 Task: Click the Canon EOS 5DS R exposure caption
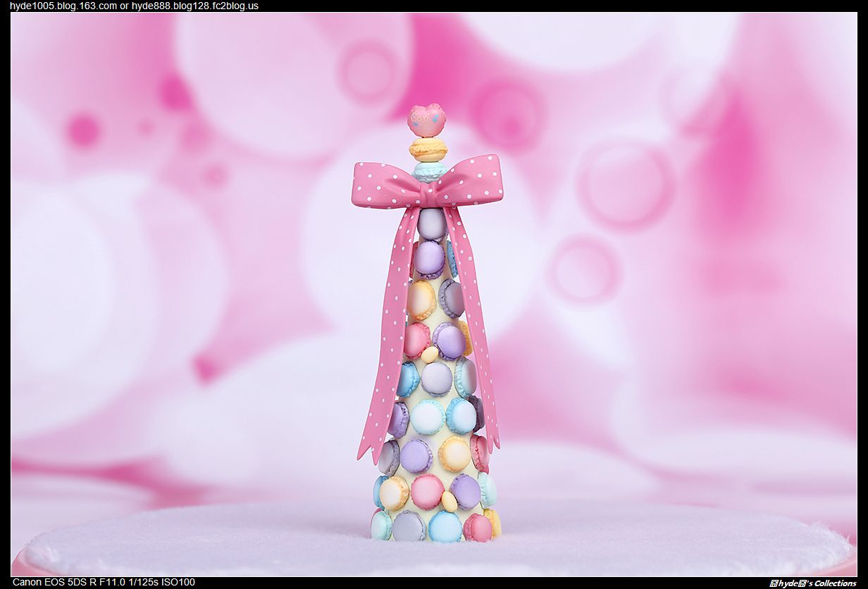click(x=104, y=582)
